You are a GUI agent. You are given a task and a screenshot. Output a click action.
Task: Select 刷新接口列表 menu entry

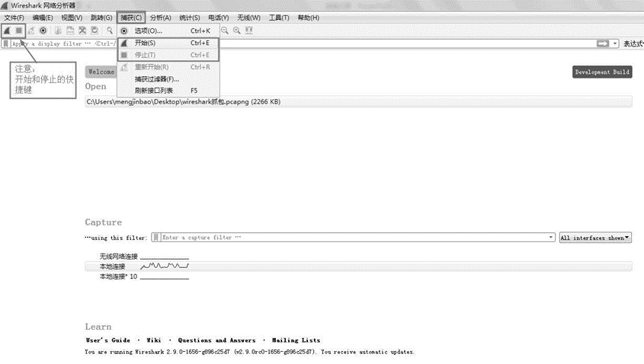(x=168, y=91)
